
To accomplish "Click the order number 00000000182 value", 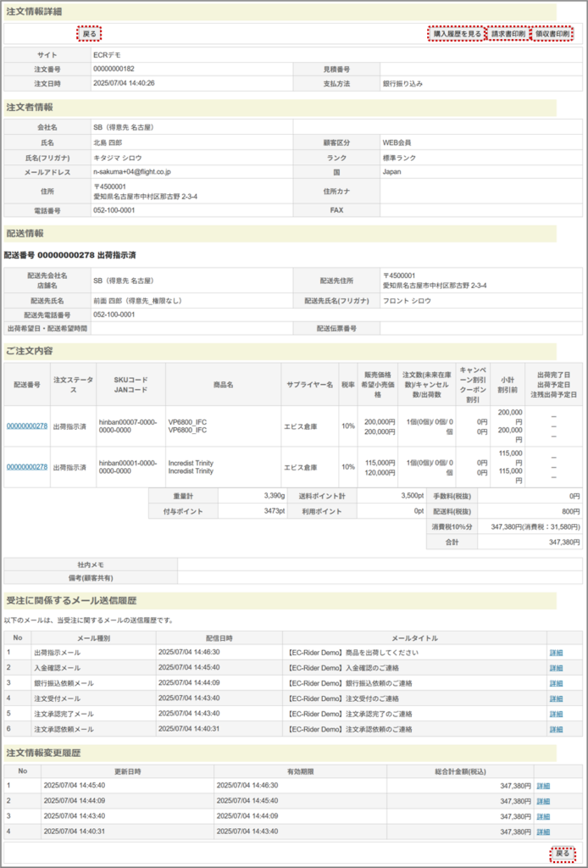I will pyautogui.click(x=114, y=69).
